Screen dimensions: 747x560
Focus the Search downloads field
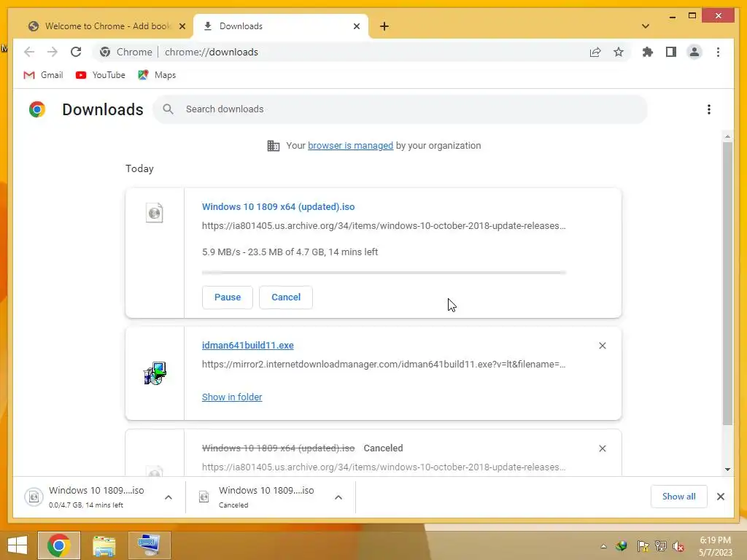tap(400, 109)
